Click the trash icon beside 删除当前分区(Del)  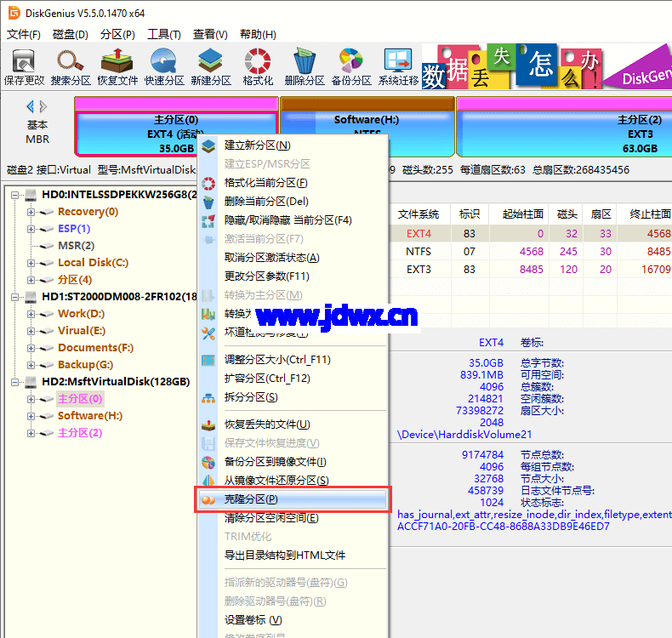coord(208,202)
